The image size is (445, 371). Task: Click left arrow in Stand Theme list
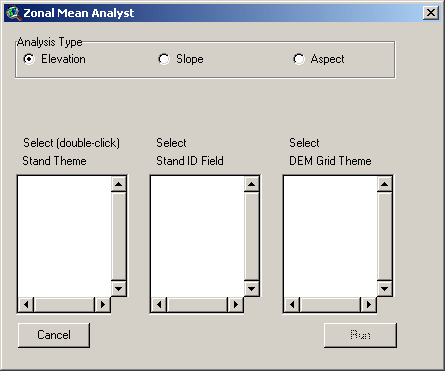26,304
